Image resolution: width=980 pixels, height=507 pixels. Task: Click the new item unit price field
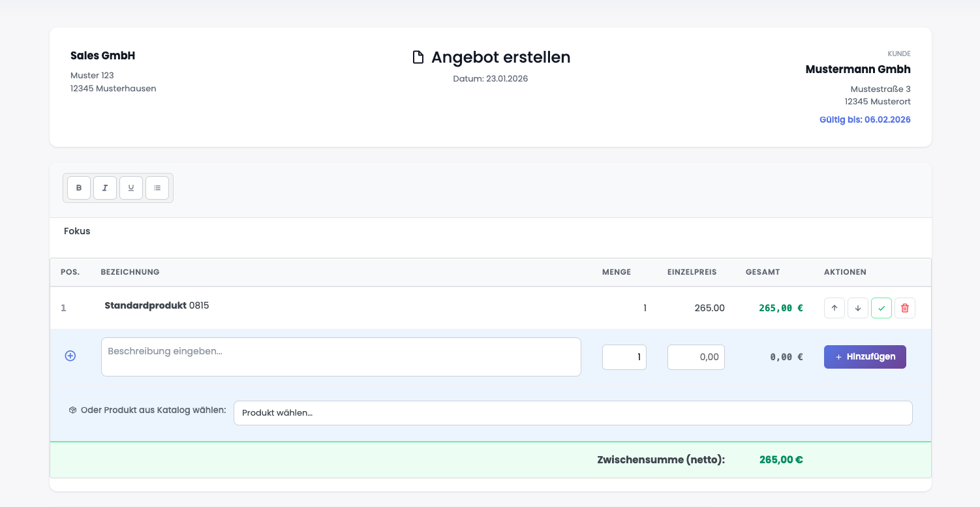point(696,357)
